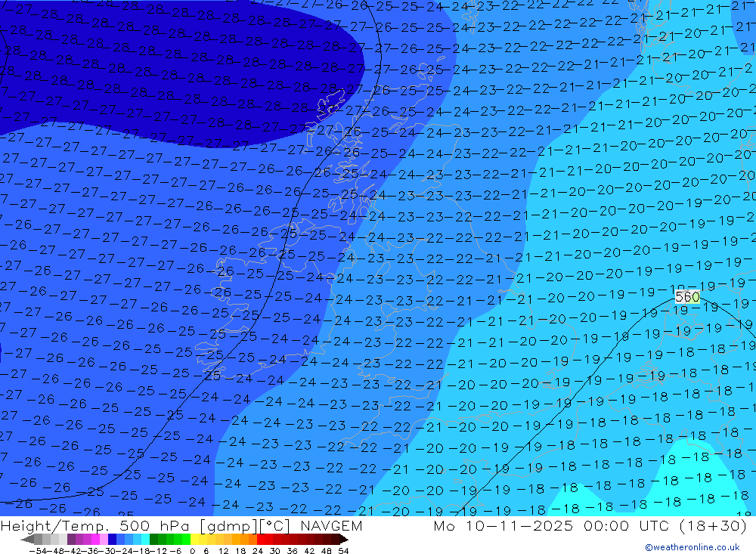Image resolution: width=756 pixels, height=554 pixels.
Task: Click the 560 height contour label
Action: (x=687, y=296)
